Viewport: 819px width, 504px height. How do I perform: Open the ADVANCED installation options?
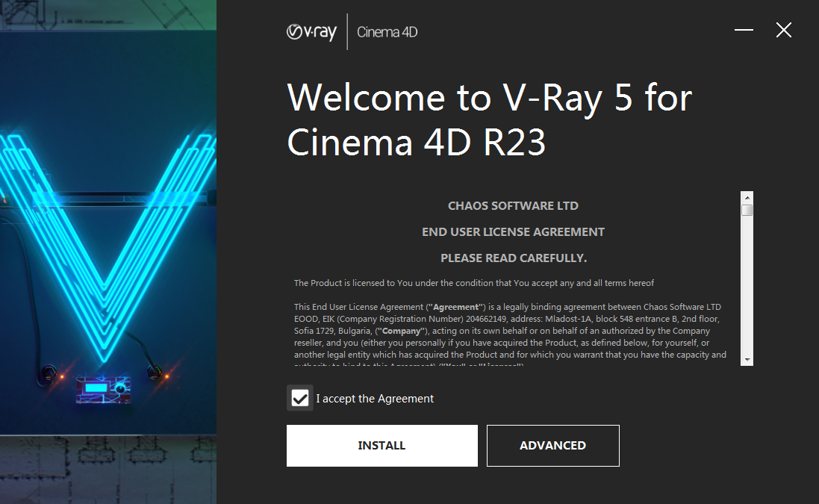coord(552,446)
